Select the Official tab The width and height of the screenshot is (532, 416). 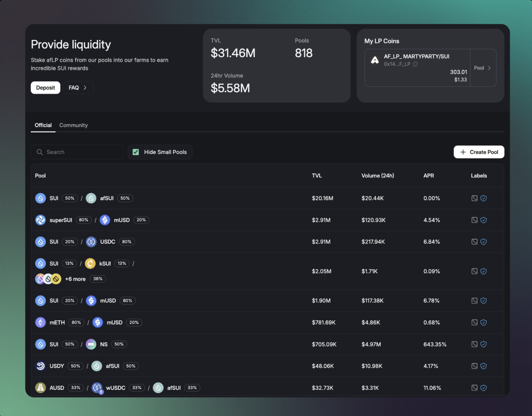tap(43, 125)
